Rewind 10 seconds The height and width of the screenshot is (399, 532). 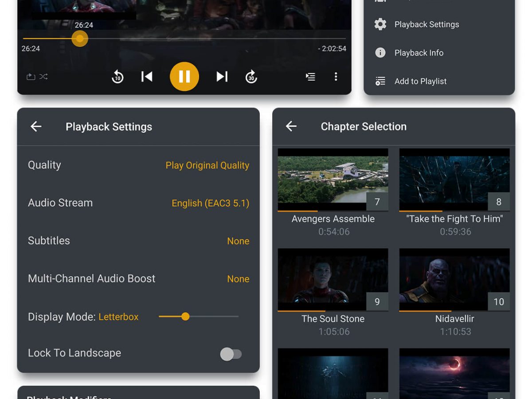pyautogui.click(x=117, y=77)
